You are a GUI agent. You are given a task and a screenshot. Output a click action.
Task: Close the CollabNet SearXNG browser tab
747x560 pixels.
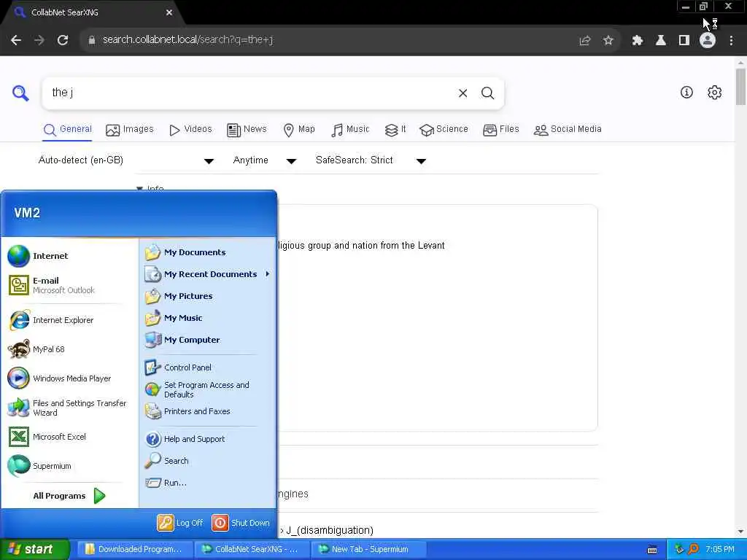pyautogui.click(x=169, y=12)
